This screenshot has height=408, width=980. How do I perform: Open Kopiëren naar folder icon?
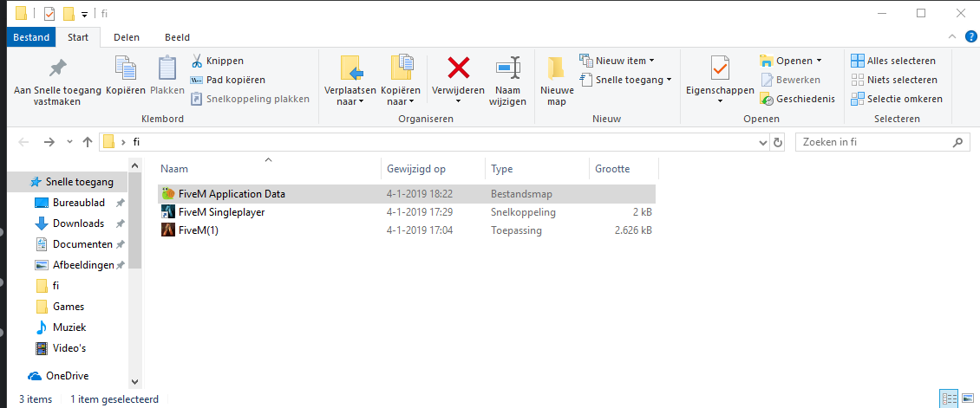(401, 68)
